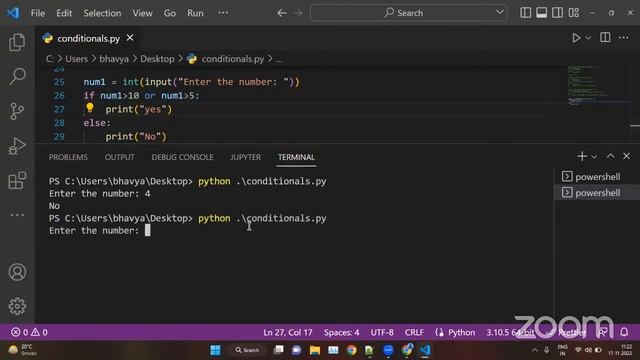Switch to the DEBUG CONSOLE tab
Screen dimensions: 640x360
click(182, 157)
